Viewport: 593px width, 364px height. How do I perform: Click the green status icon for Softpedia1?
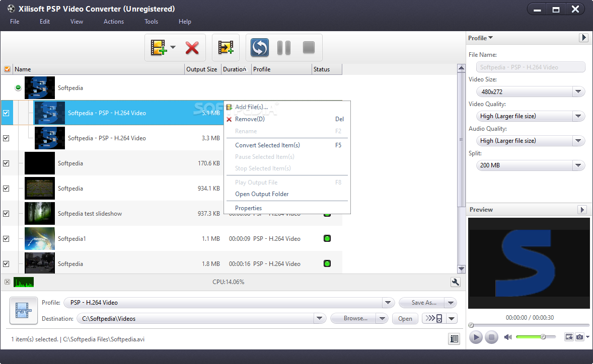[x=327, y=238]
